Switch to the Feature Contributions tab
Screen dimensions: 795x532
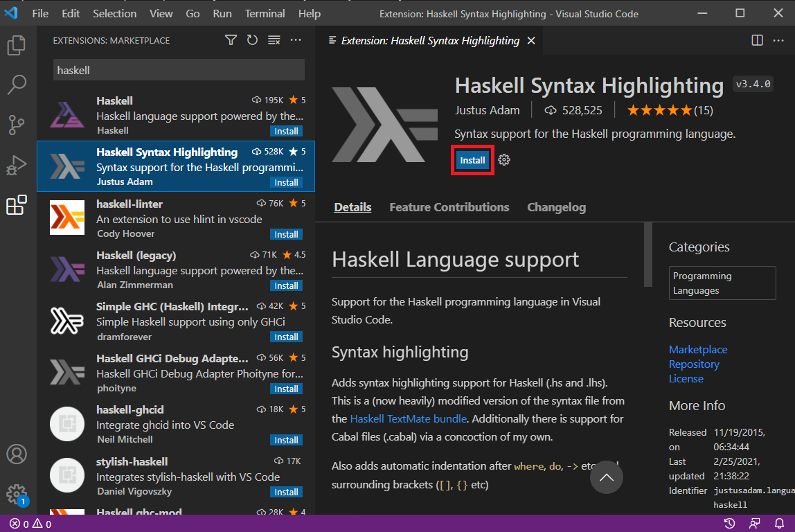(449, 207)
